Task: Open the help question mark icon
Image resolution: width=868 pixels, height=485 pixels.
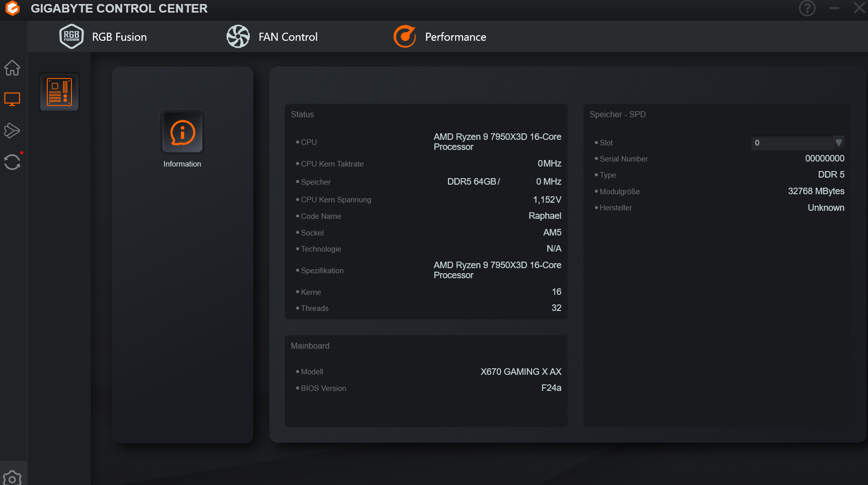Action: tap(807, 8)
